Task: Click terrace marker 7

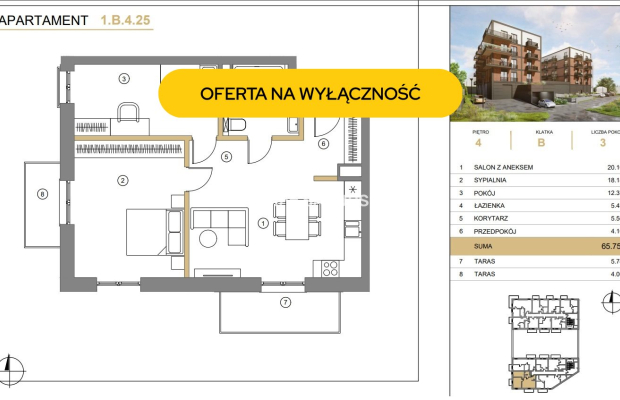Action: coord(285,303)
